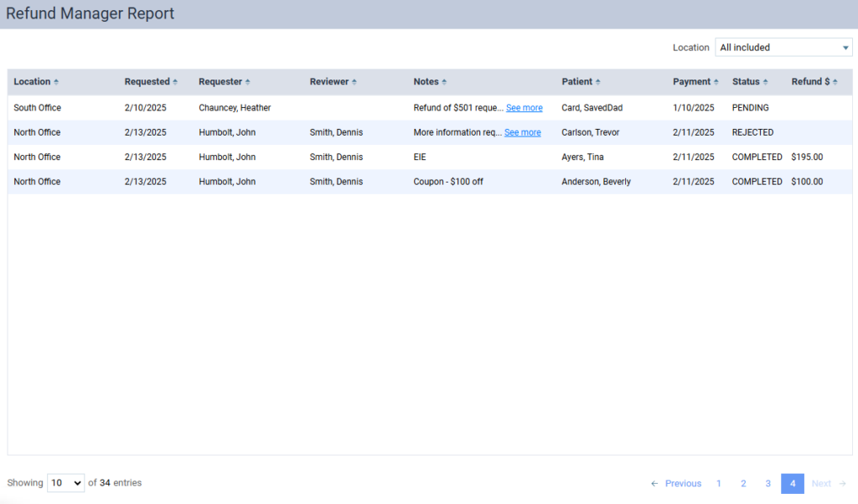This screenshot has width=858, height=504.
Task: Go to page 1 of results
Action: tap(719, 484)
